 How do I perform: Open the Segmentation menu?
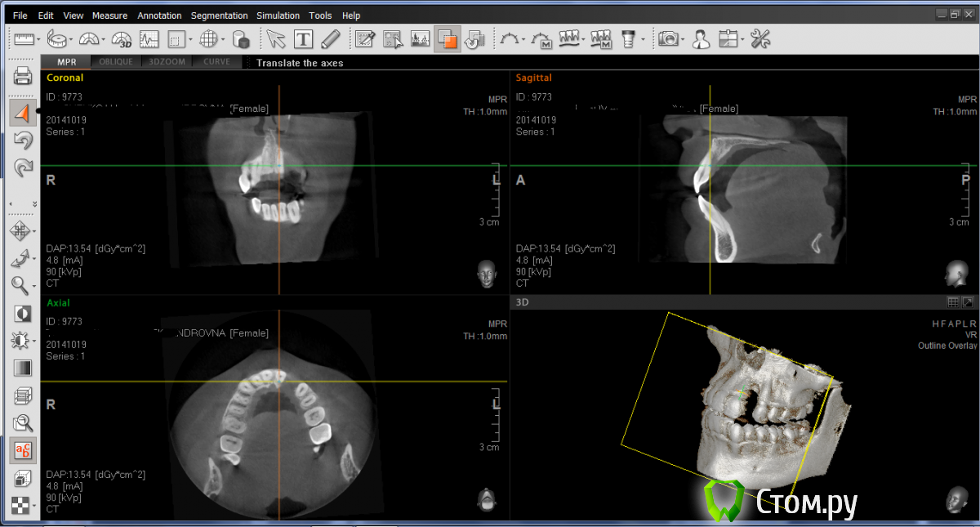tap(219, 16)
